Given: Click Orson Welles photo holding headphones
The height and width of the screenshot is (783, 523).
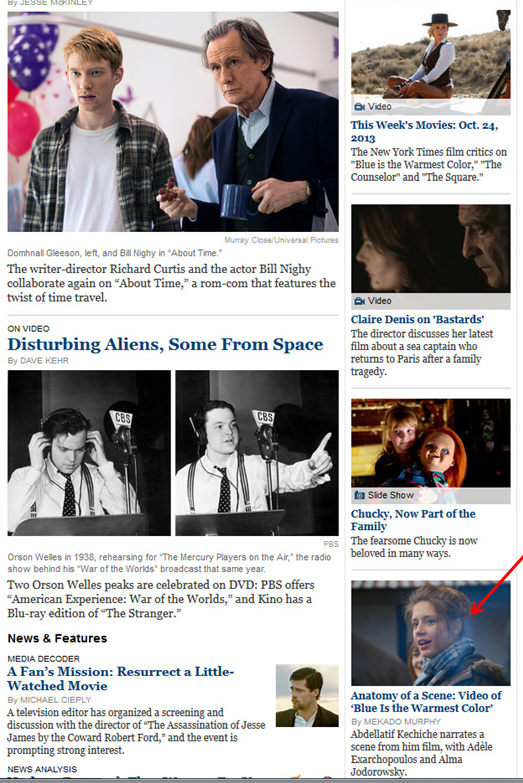Looking at the screenshot, I should (x=89, y=453).
